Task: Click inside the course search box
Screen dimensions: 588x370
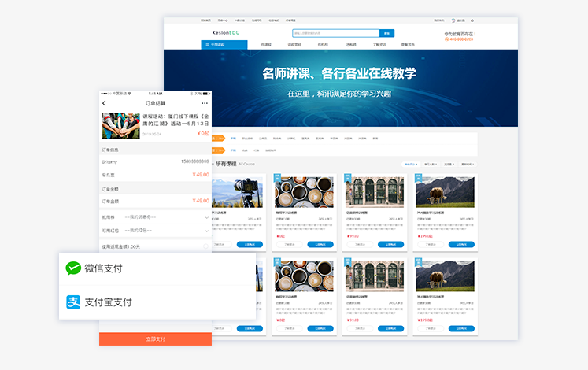Action: coord(335,34)
